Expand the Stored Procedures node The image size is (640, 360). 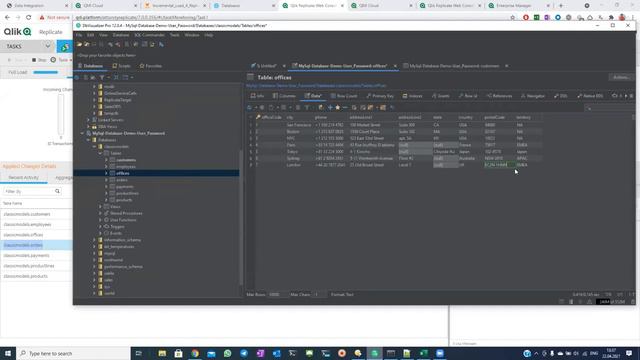point(100,213)
